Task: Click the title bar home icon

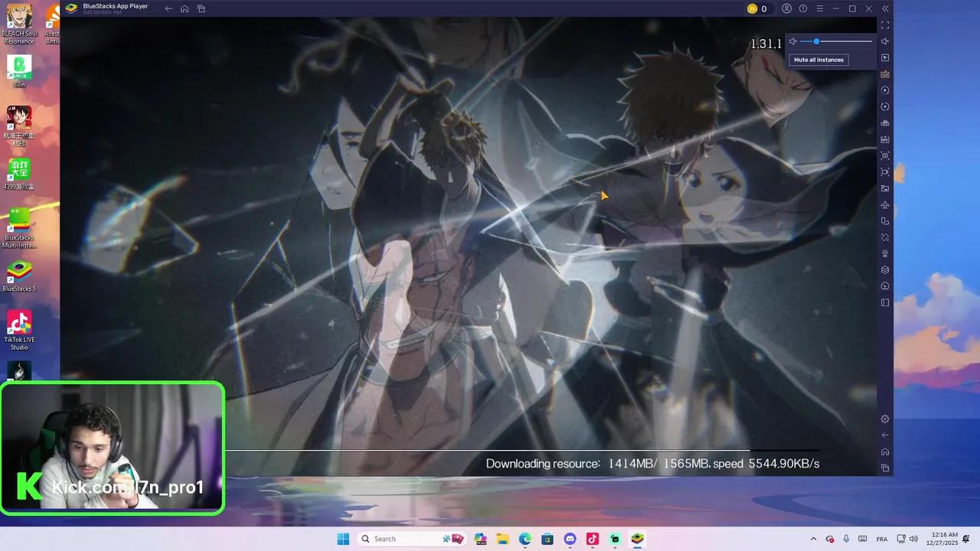Action: (185, 8)
